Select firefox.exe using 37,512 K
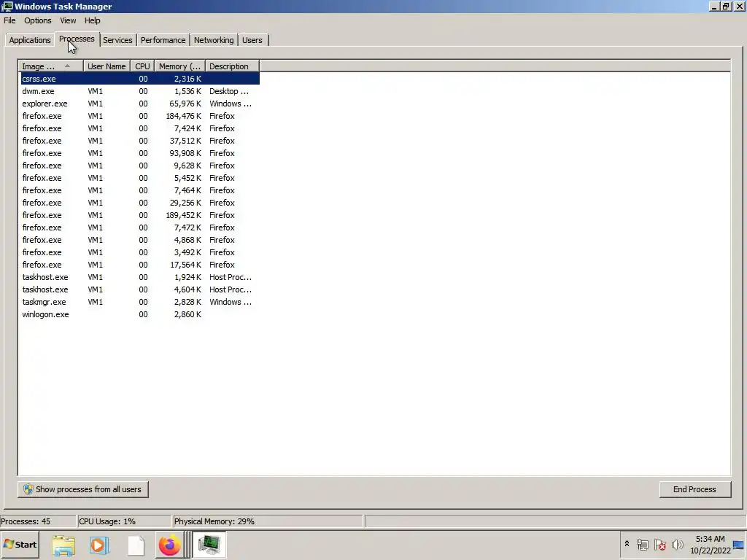This screenshot has height=560, width=747. coord(139,141)
